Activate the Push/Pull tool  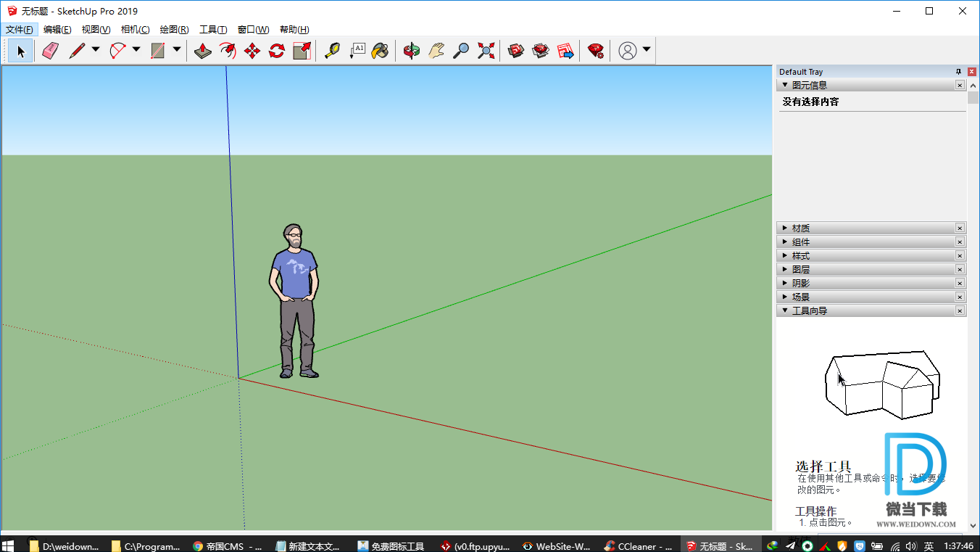pyautogui.click(x=203, y=51)
